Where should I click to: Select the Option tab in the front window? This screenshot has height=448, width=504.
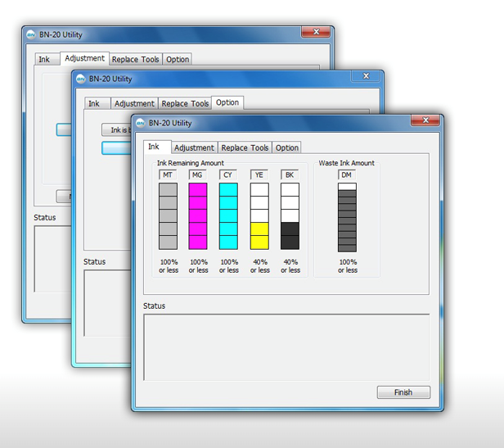pyautogui.click(x=287, y=148)
